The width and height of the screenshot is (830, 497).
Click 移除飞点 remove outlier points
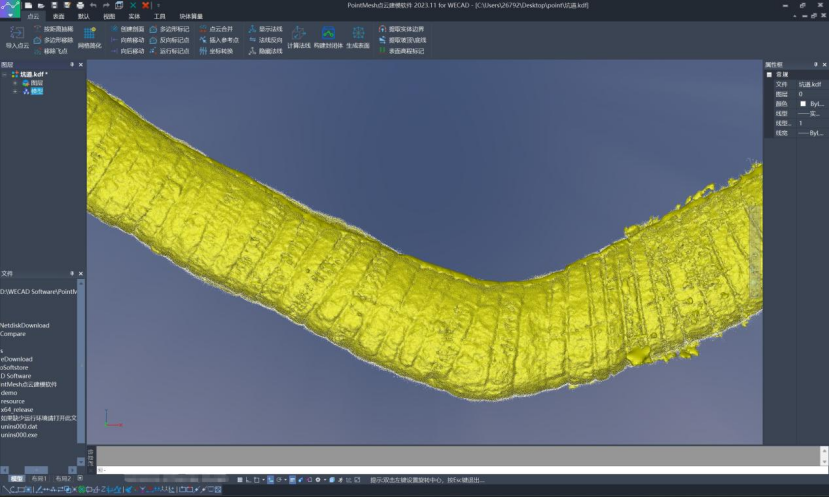click(x=51, y=51)
